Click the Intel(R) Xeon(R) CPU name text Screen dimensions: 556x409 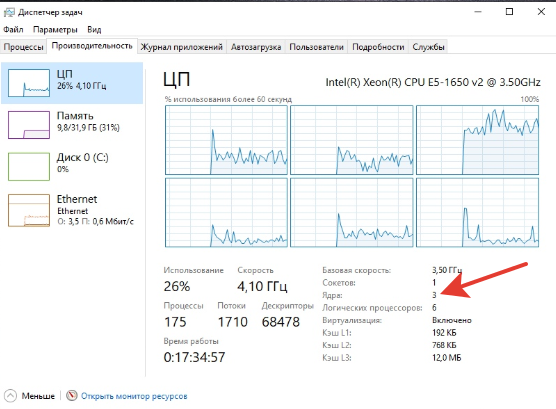(x=433, y=82)
